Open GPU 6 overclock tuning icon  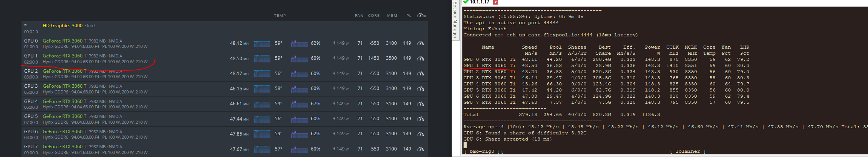coord(421,134)
